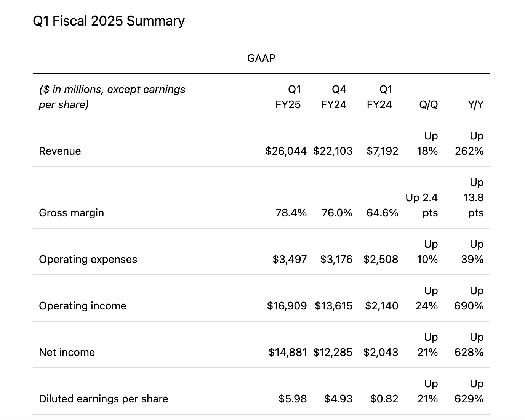Click the Diluted earnings per share label
Viewport: 525px width, 420px height.
tap(103, 399)
